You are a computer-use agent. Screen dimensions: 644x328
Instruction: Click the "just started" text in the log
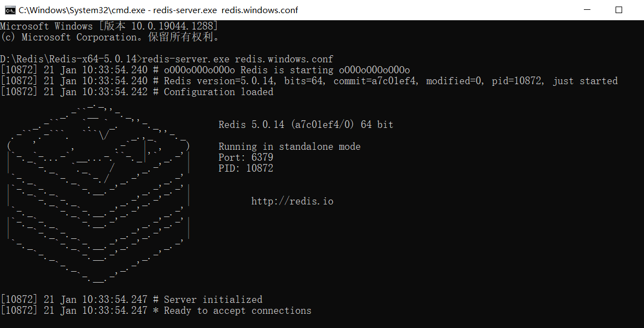tap(585, 81)
